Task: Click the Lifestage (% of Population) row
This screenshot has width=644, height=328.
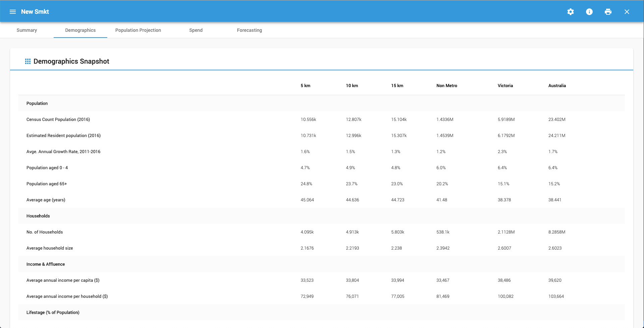Action: pyautogui.click(x=321, y=312)
